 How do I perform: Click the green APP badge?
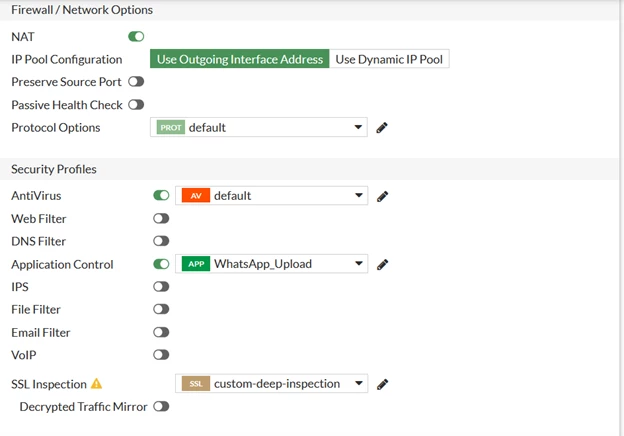point(196,264)
